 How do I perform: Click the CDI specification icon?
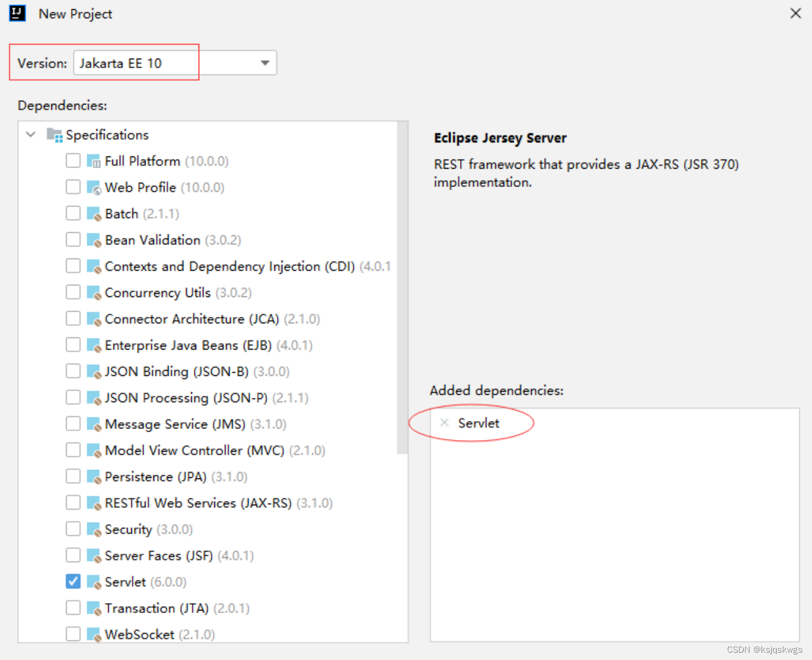pos(93,266)
